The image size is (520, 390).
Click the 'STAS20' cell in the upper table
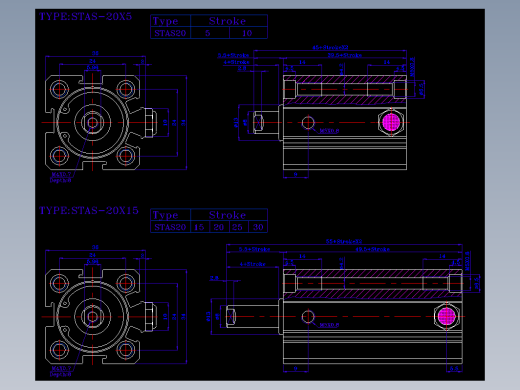point(170,33)
